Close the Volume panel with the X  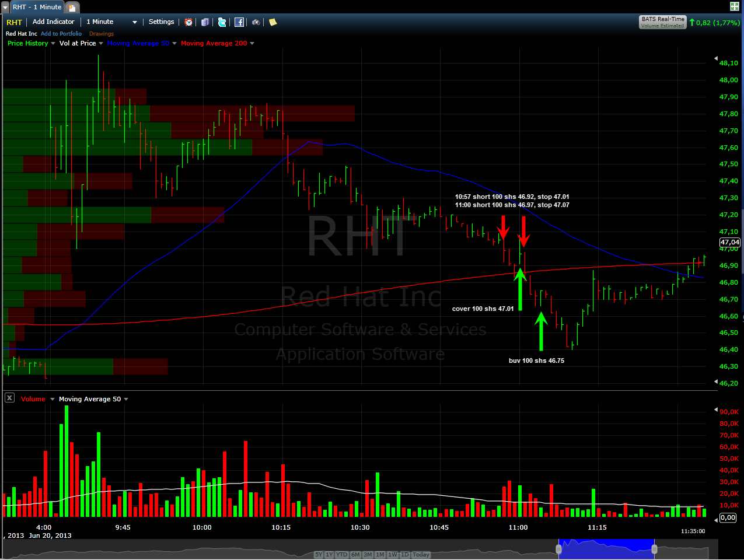9,398
